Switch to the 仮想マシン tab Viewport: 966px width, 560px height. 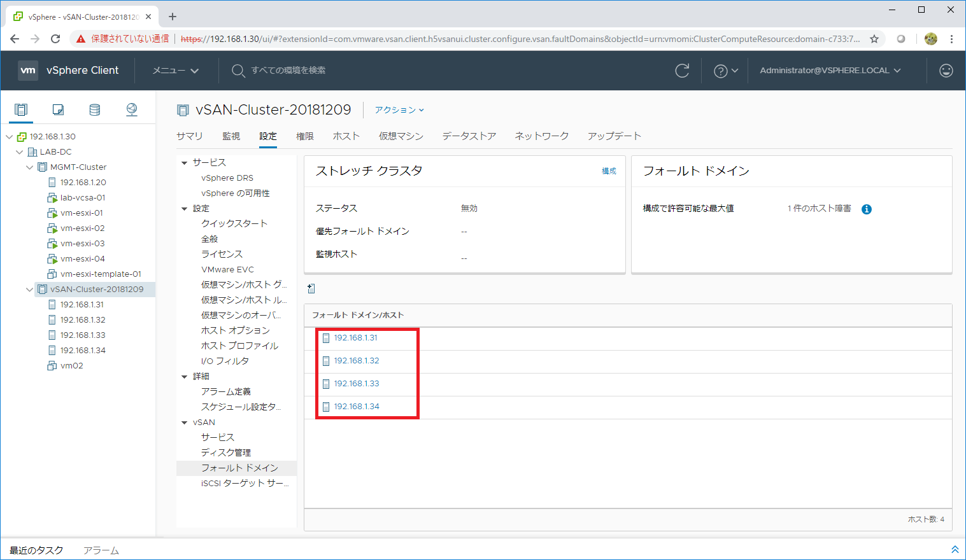[401, 136]
